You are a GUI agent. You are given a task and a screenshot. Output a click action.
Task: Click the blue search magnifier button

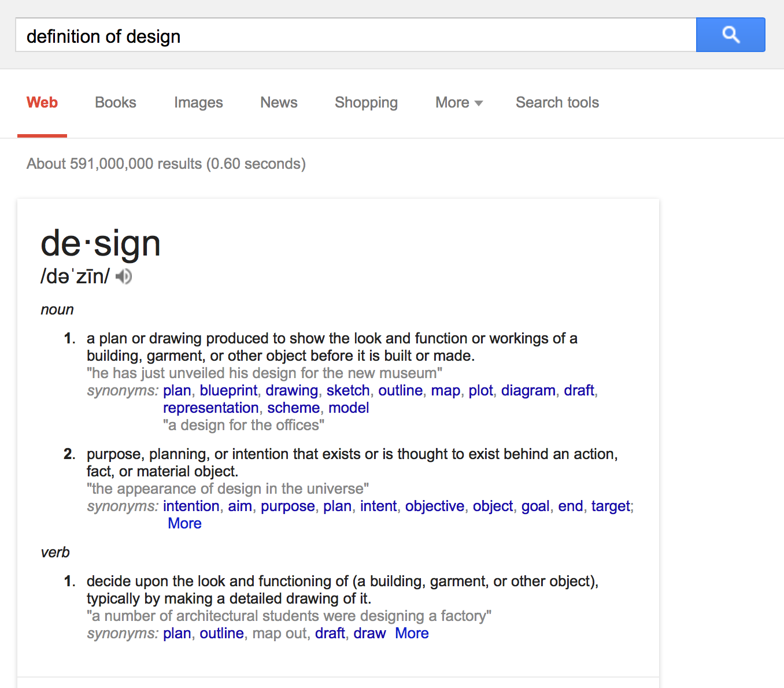tap(730, 35)
